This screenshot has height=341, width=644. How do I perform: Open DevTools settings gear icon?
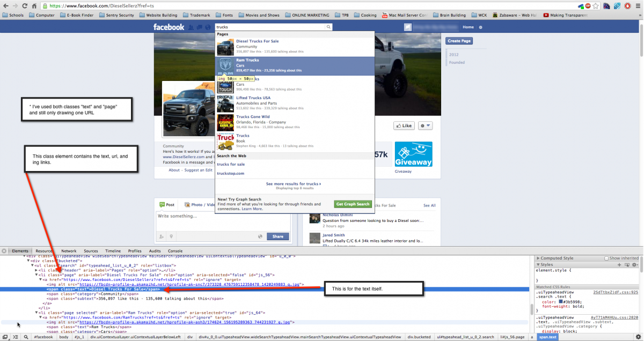(x=638, y=336)
